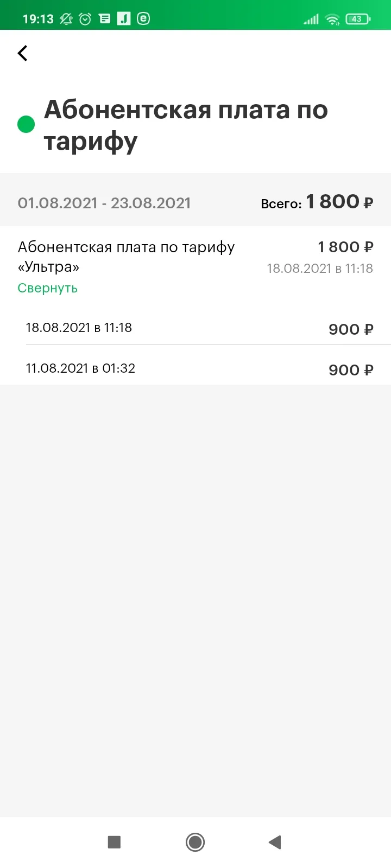Tap the circular Android home button

coord(195,842)
